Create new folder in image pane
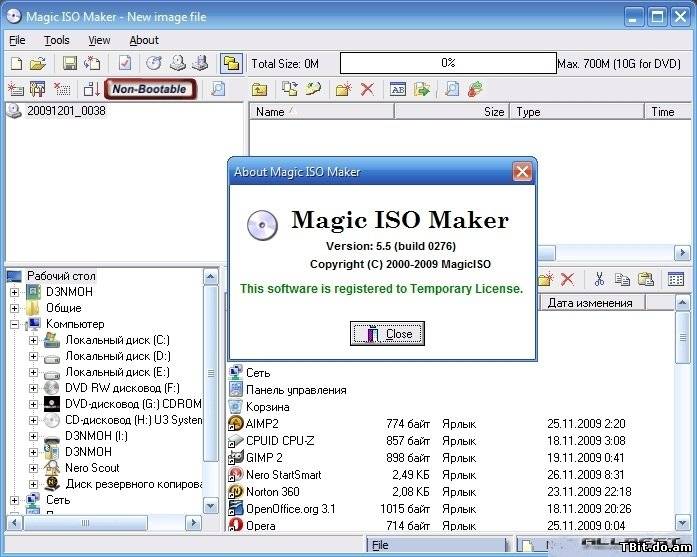This screenshot has height=557, width=697. [x=344, y=89]
